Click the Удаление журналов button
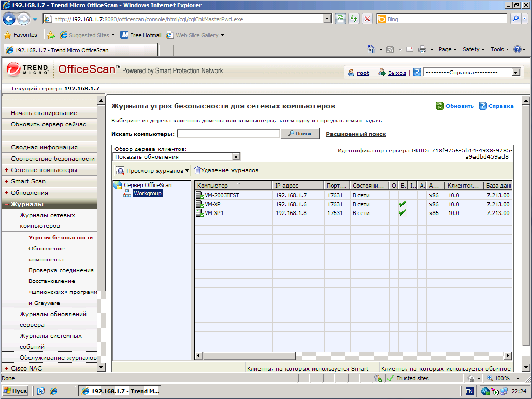Screen dimensions: 532x399 coord(226,170)
